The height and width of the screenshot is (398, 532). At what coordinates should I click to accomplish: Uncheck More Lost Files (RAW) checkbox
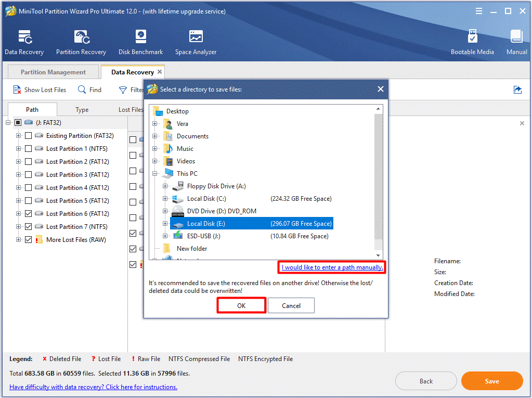click(29, 239)
